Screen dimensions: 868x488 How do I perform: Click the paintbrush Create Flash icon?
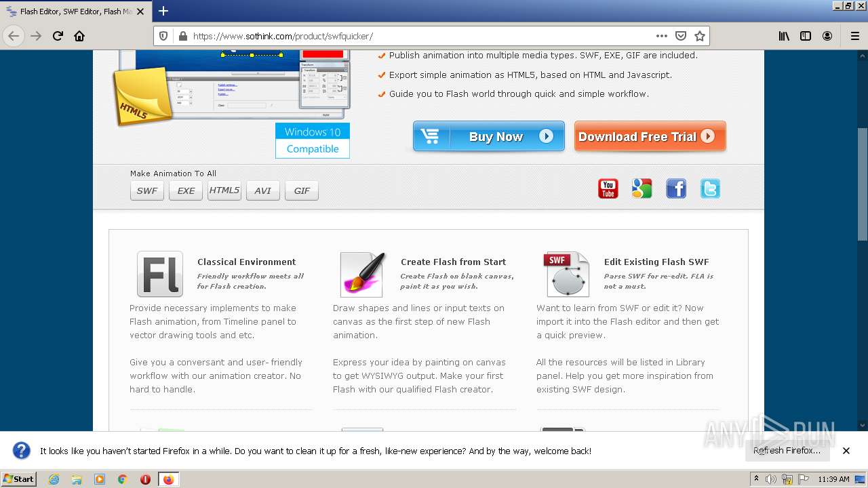[363, 274]
